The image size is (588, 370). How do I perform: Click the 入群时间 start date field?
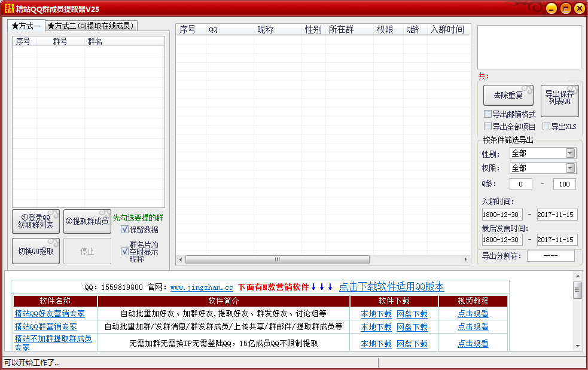pyautogui.click(x=502, y=215)
